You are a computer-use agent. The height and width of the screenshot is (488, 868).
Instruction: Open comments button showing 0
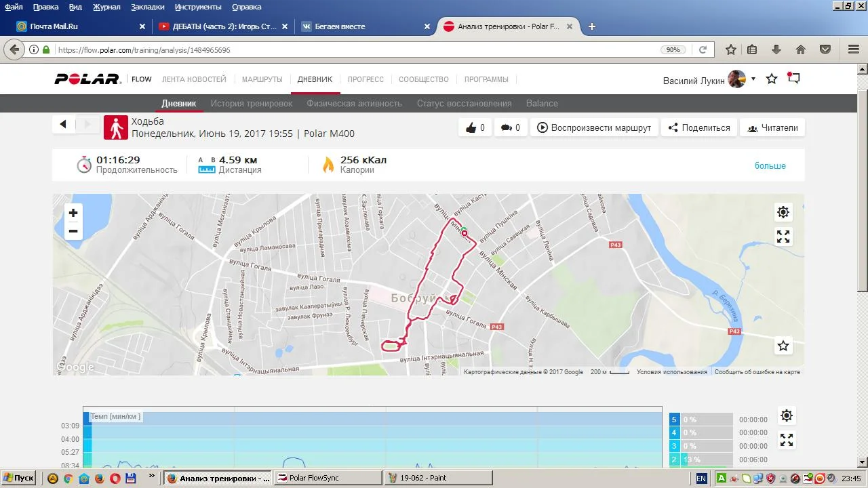tap(511, 127)
